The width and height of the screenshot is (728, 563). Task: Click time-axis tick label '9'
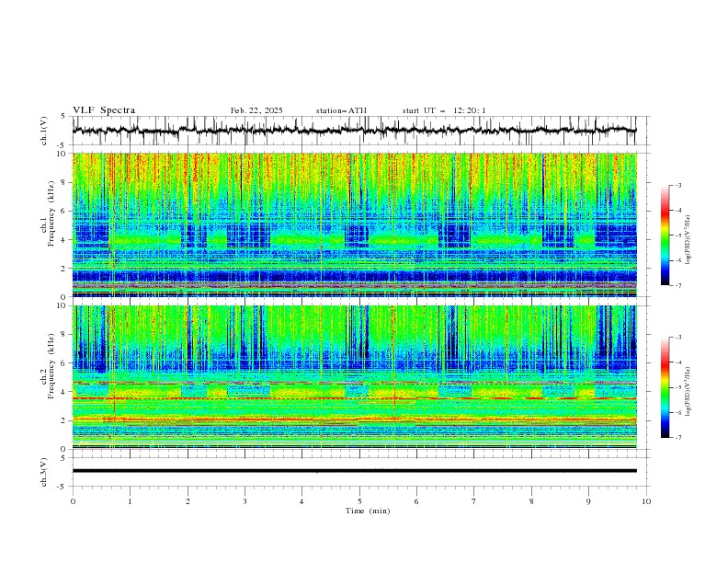click(588, 501)
